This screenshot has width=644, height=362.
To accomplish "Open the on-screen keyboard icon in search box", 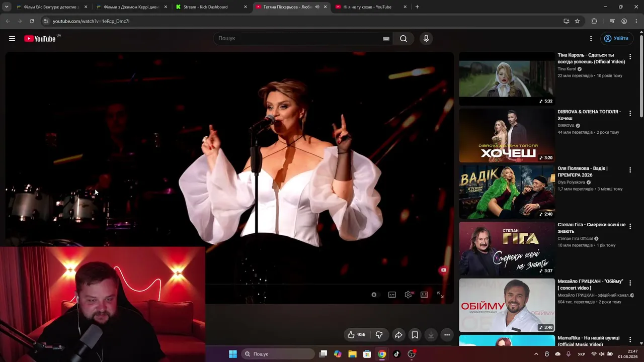I will (x=386, y=39).
